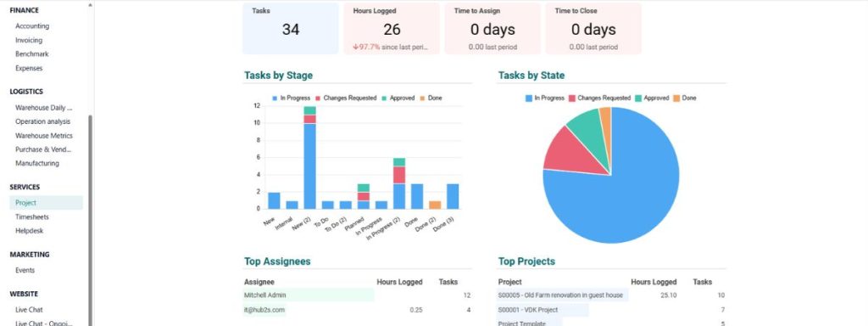Select it@hub2s.com assignee row
This screenshot has height=326, width=868.
(357, 310)
